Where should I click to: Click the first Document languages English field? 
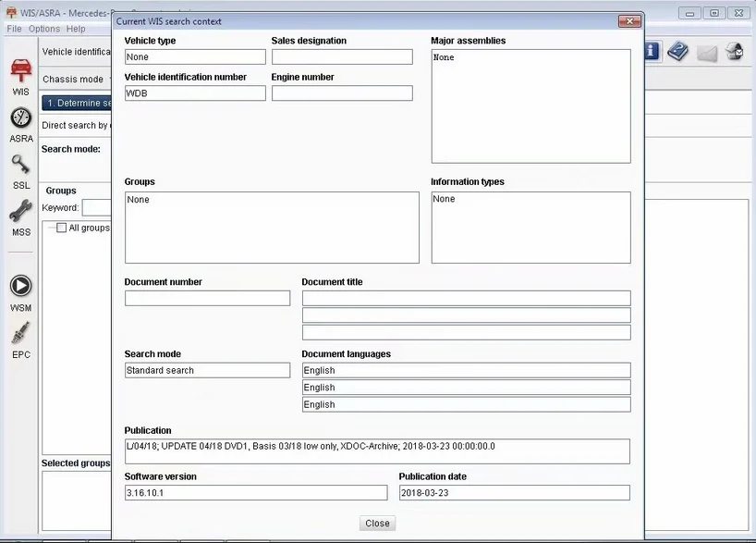point(466,370)
